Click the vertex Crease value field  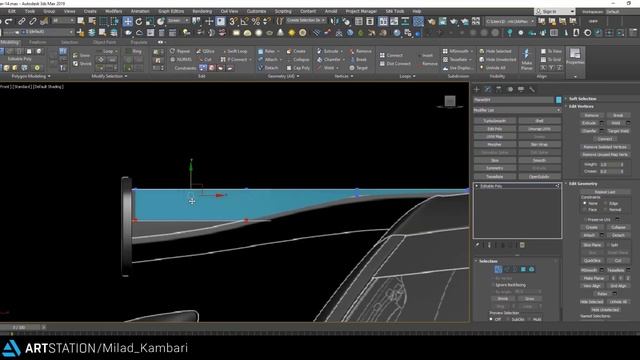(608, 171)
